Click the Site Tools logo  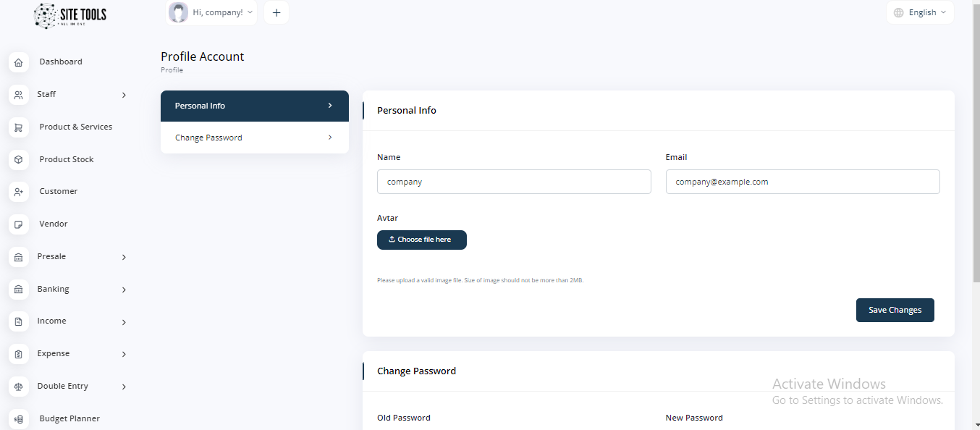coord(70,16)
